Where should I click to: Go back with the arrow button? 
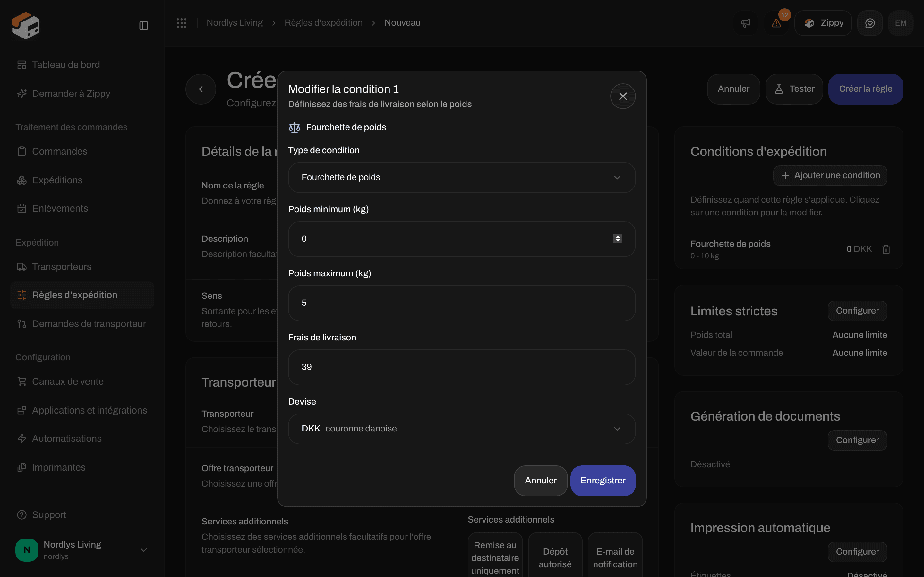pos(201,89)
